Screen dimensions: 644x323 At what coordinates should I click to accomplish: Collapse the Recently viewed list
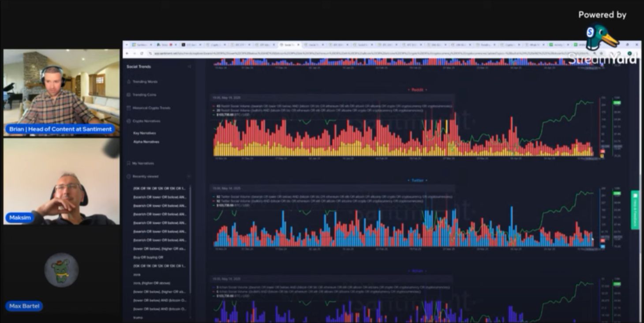click(x=189, y=177)
